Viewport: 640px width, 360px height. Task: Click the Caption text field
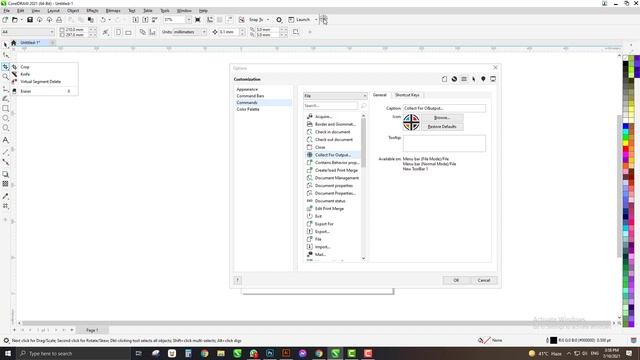click(x=444, y=108)
